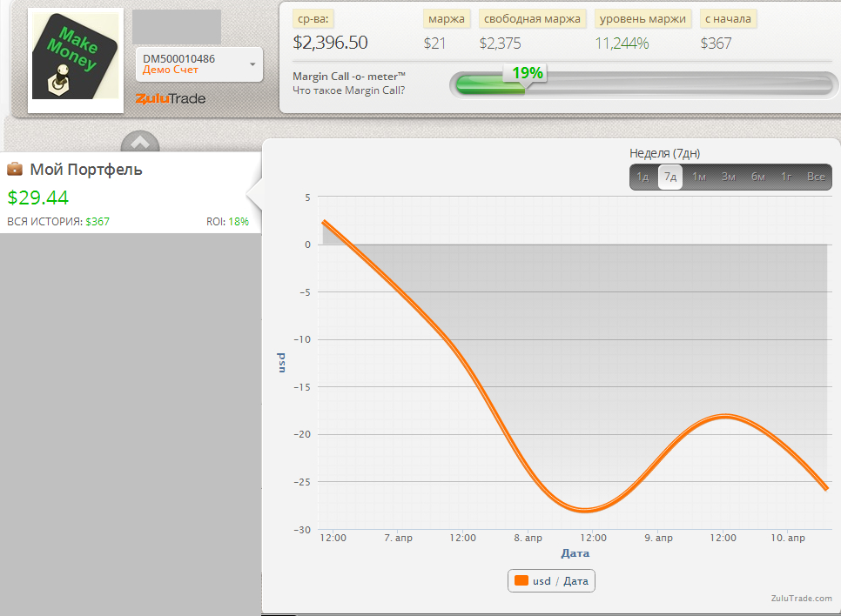Click ВСЯ ИСТОРИЯ $367 text
The height and width of the screenshot is (616, 841).
pyautogui.click(x=58, y=221)
